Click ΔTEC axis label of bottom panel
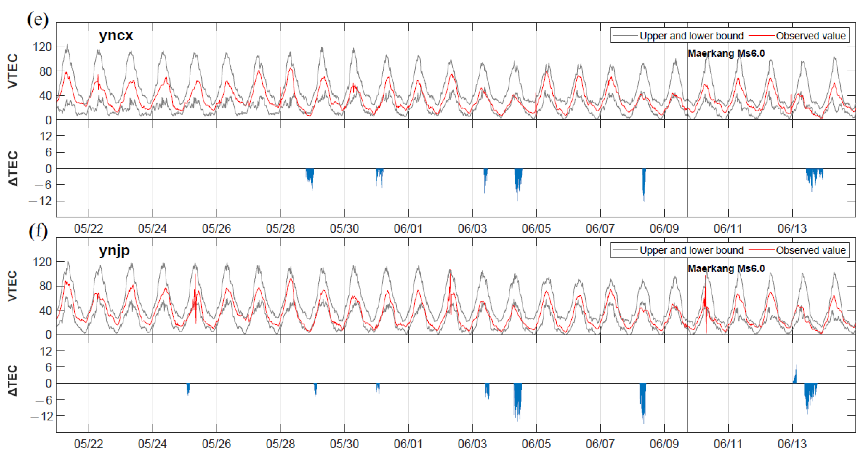Screen dimensions: 868x461 pos(13,381)
